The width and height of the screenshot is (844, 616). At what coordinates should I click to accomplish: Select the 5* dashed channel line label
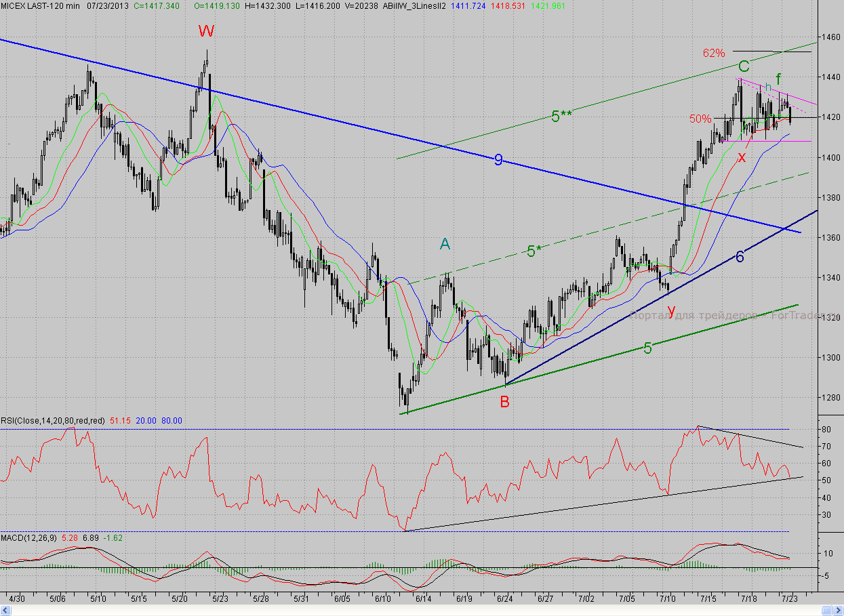534,251
